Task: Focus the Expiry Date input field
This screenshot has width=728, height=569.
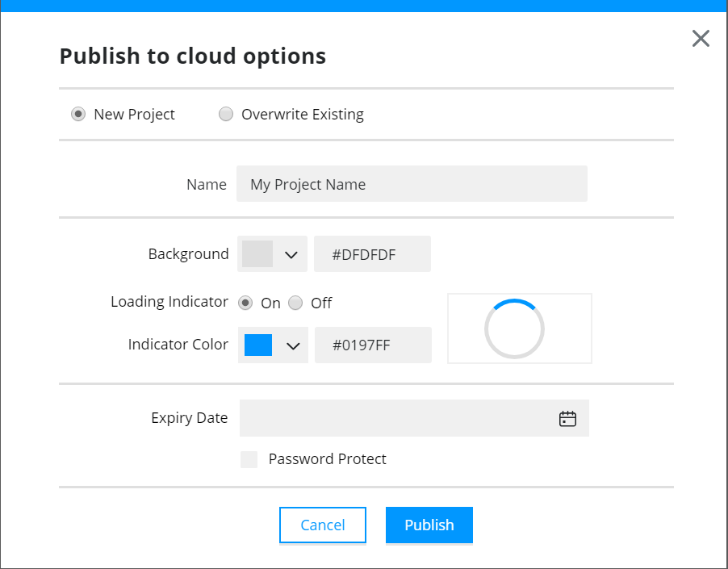Action: coord(414,418)
